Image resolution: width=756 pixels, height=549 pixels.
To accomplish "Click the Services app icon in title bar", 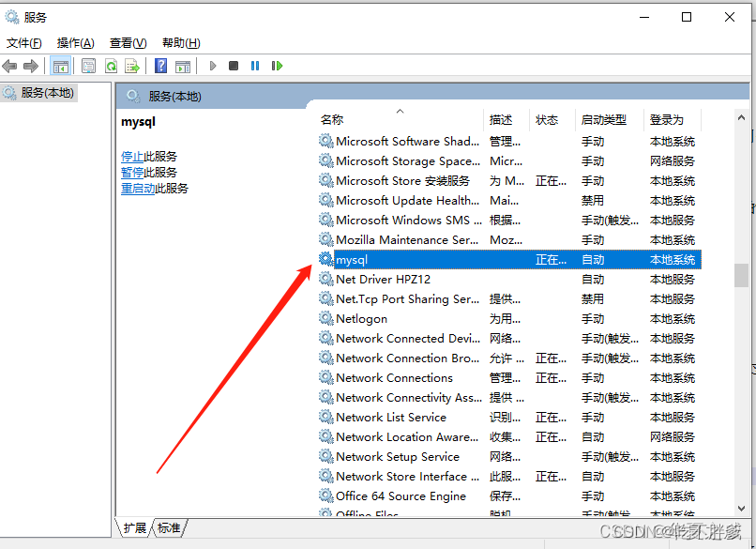I will click(12, 18).
